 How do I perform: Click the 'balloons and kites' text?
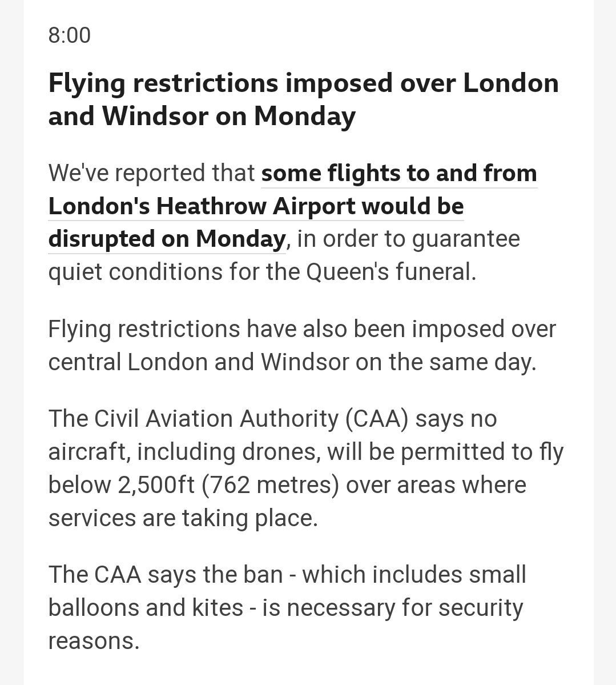point(146,608)
